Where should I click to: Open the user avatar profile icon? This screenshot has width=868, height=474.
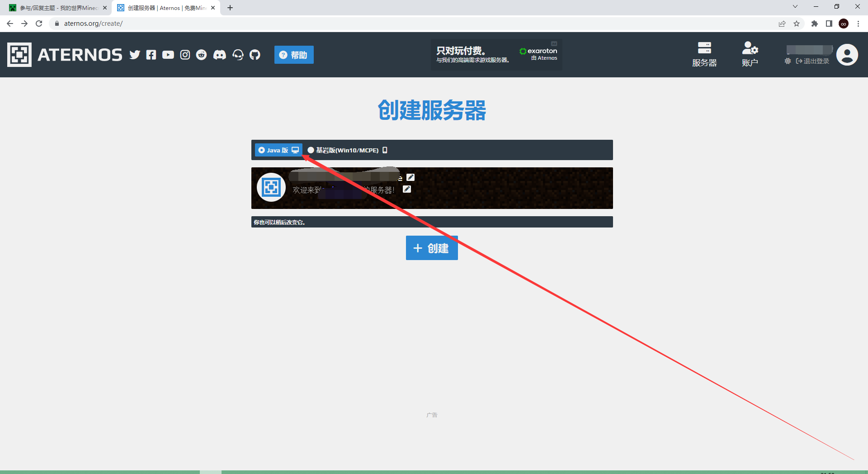tap(847, 55)
